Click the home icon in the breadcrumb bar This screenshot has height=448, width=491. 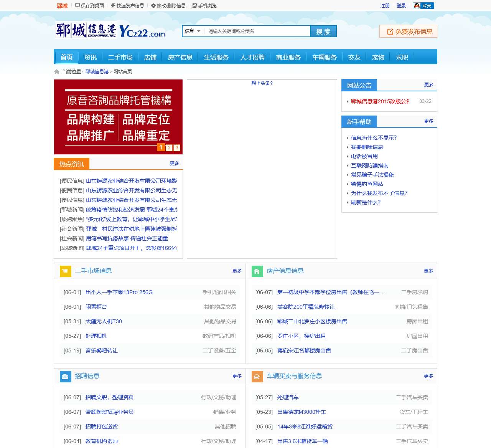click(56, 71)
